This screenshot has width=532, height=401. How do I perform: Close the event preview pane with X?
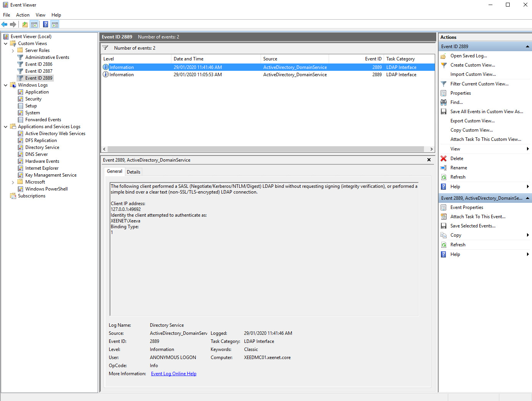tap(429, 160)
